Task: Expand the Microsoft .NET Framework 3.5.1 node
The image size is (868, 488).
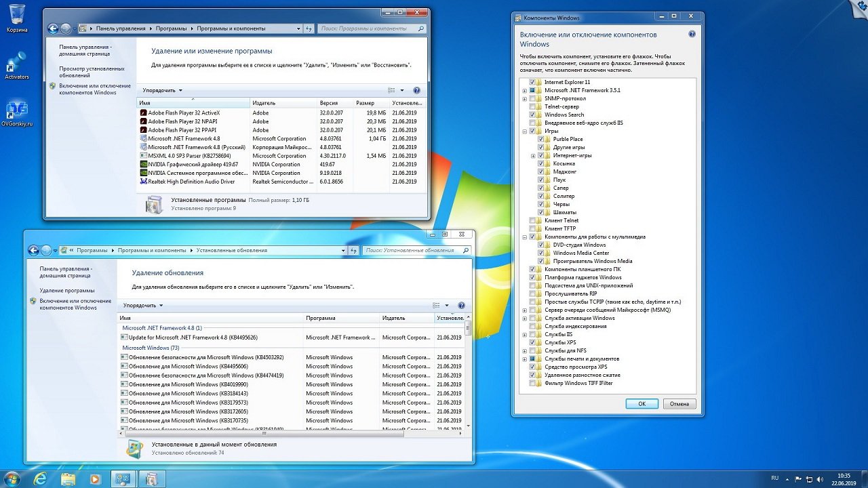Action: click(524, 90)
